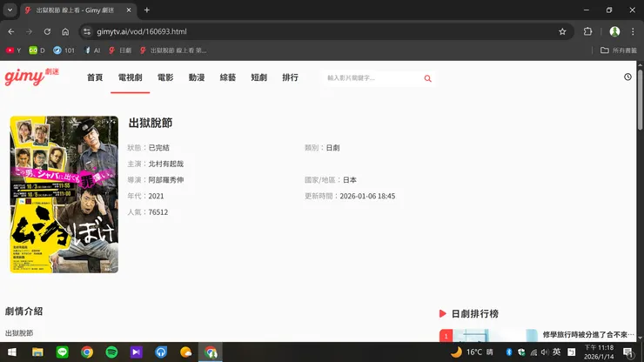Open the AI bookmark
The height and width of the screenshot is (362, 644).
coord(92,50)
